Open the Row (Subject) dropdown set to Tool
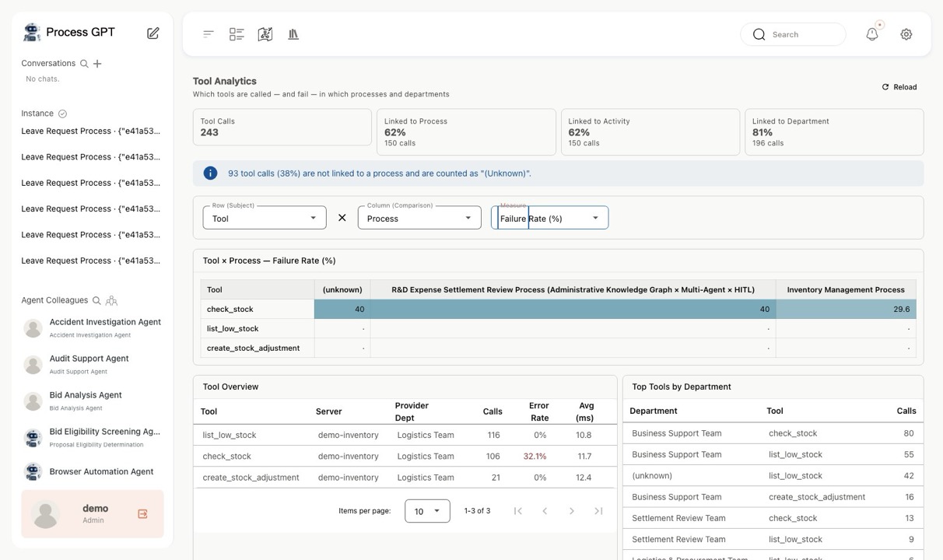This screenshot has height=560, width=943. tap(265, 218)
